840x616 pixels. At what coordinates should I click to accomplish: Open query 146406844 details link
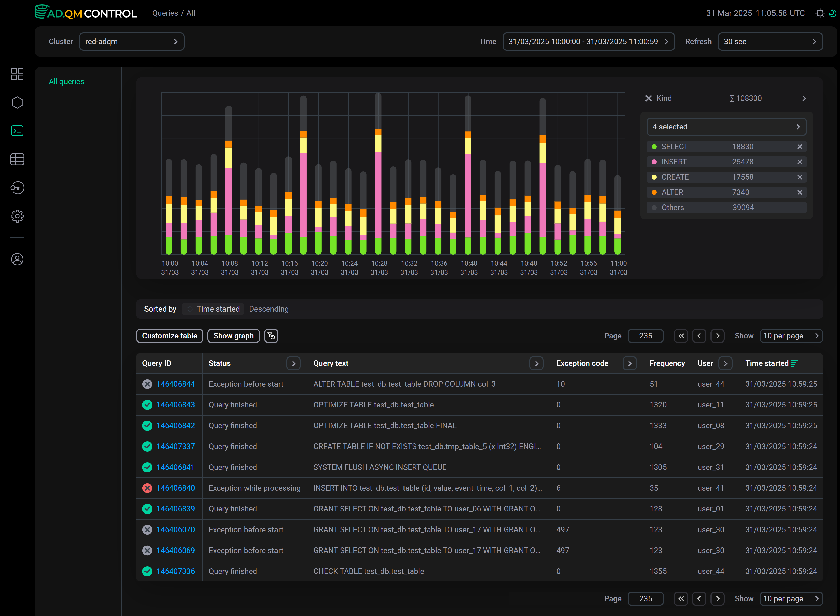[x=176, y=384]
